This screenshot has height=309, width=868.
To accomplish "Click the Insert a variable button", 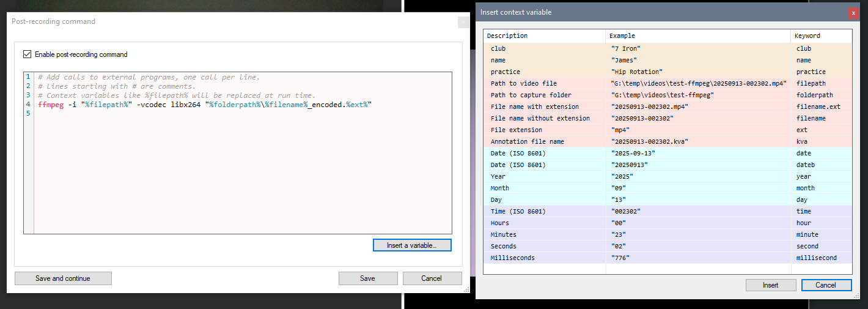I will pyautogui.click(x=412, y=245).
